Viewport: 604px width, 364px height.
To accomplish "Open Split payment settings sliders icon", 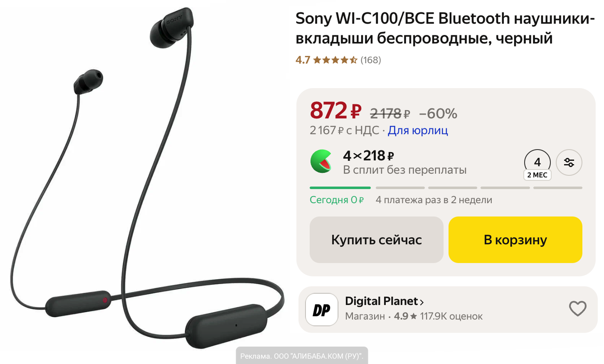I will coord(569,162).
